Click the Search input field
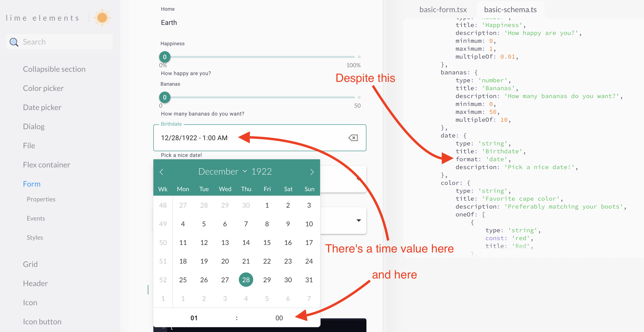Image resolution: width=644 pixels, height=332 pixels. 65,42
